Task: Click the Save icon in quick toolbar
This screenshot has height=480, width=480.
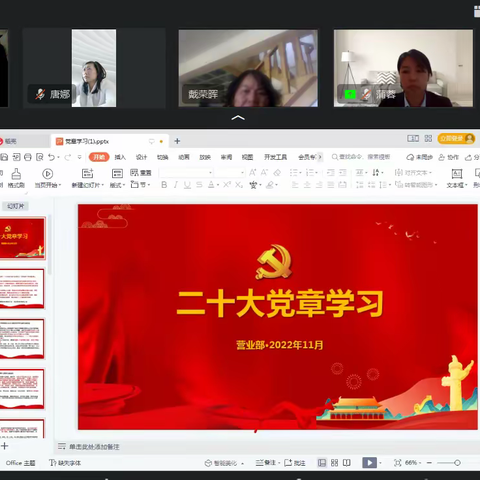Action: (x=4, y=157)
